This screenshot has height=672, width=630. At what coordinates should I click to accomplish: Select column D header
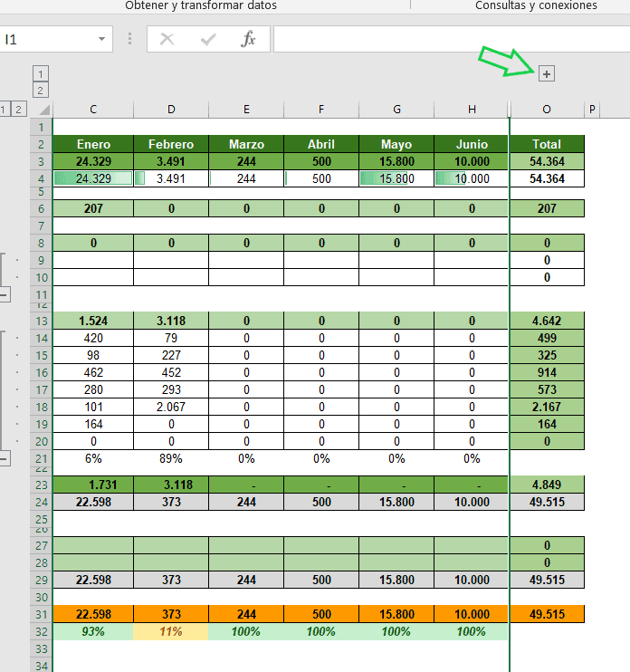click(x=171, y=110)
